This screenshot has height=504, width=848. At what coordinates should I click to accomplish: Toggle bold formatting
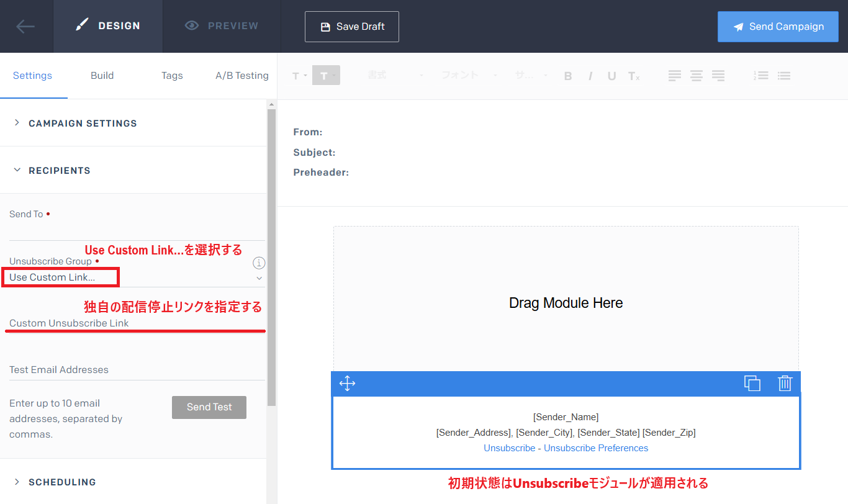tap(568, 76)
